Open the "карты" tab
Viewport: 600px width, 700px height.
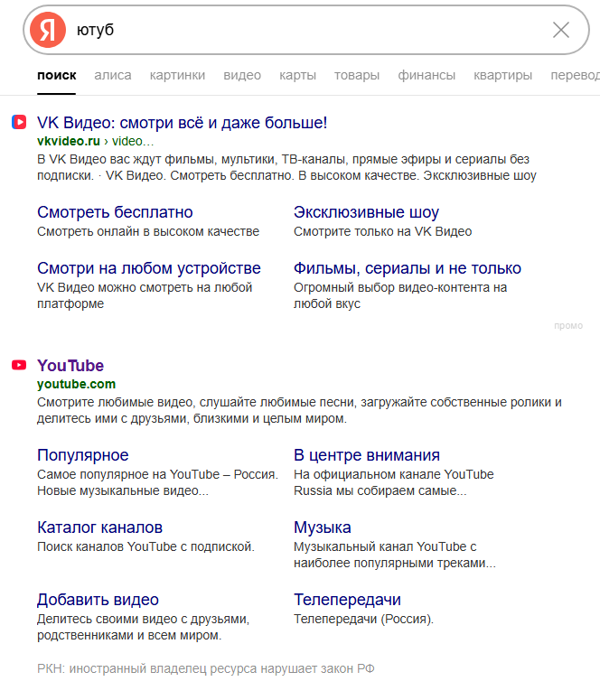tap(297, 75)
